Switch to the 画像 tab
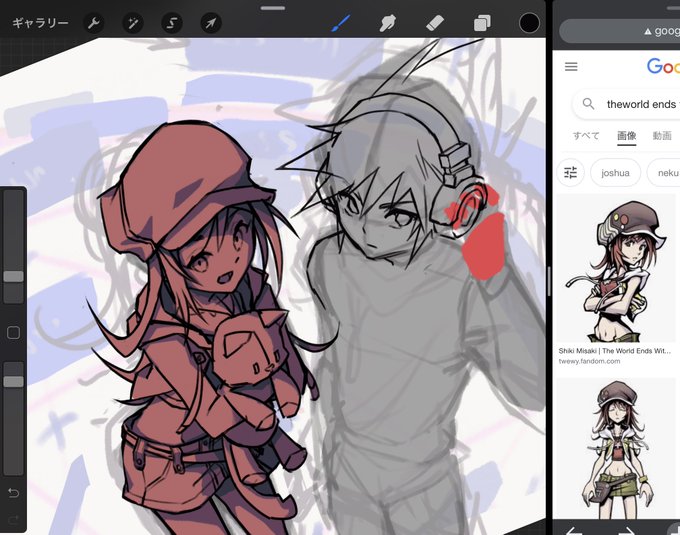 pos(627,136)
